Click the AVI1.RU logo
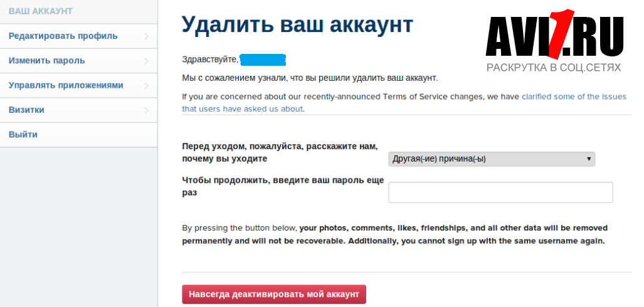Image resolution: width=644 pixels, height=307 pixels. 554,41
